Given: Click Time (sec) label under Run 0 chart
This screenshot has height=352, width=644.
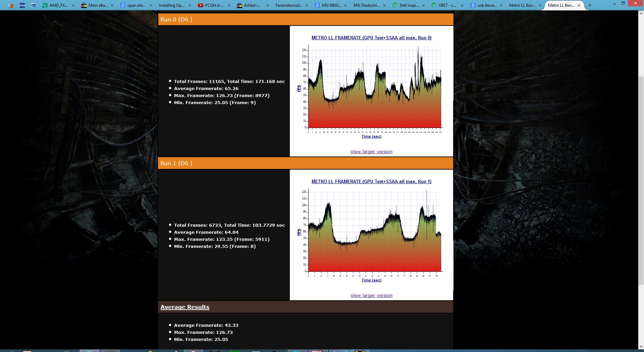Looking at the screenshot, I should click(x=371, y=136).
